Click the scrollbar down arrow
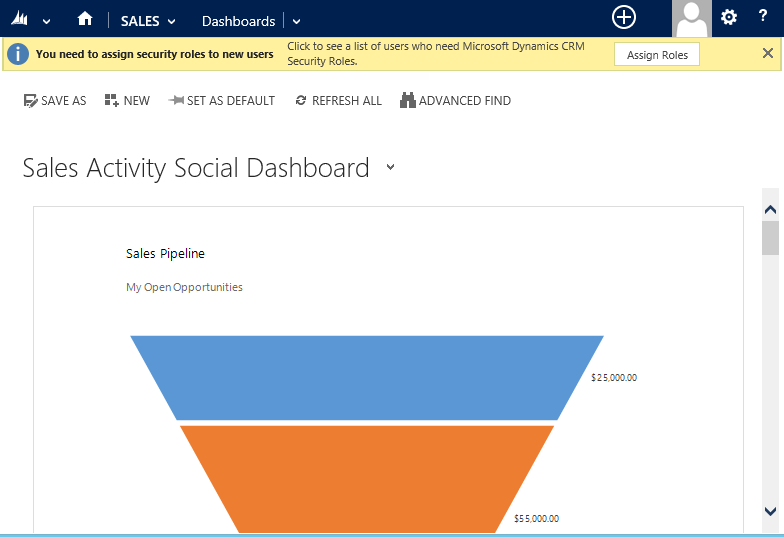784x537 pixels. click(x=770, y=511)
